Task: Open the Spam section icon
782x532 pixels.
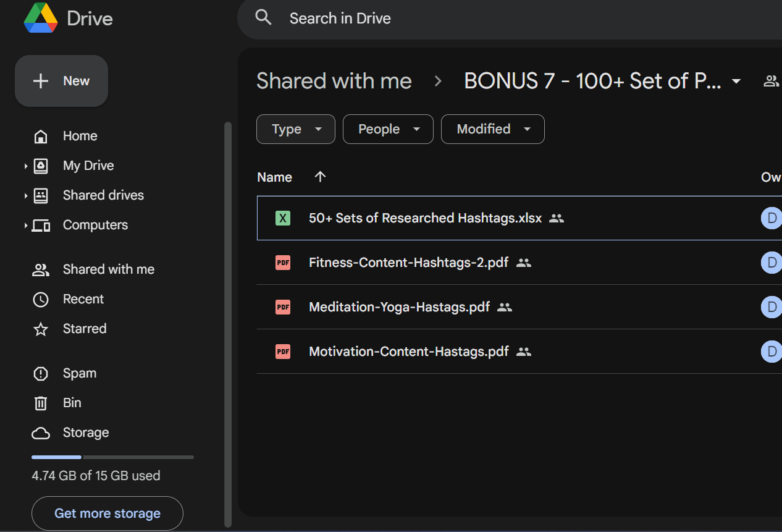Action: click(x=41, y=373)
